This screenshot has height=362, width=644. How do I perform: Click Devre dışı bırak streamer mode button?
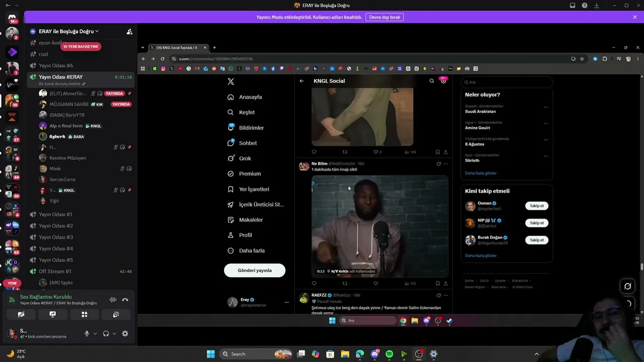point(385,17)
